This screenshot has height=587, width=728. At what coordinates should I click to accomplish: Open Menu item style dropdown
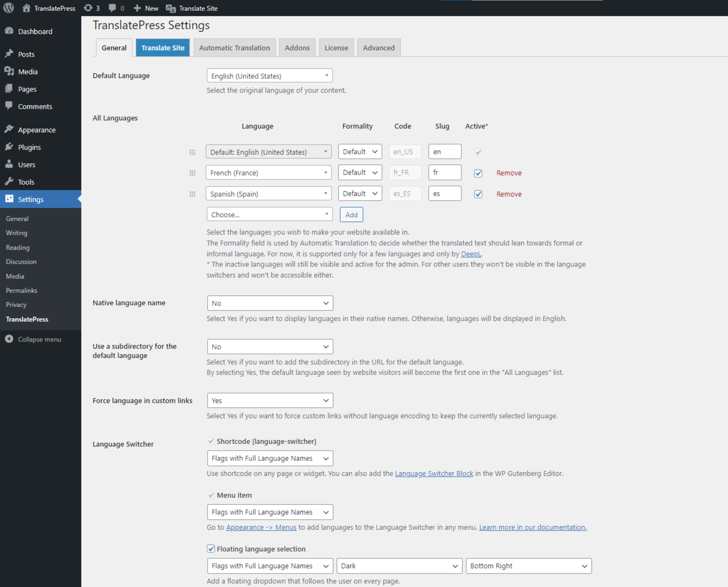coord(270,512)
